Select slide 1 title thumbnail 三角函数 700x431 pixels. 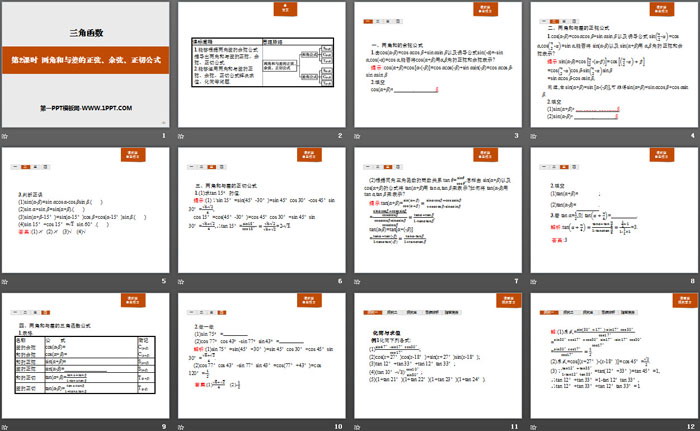[87, 64]
